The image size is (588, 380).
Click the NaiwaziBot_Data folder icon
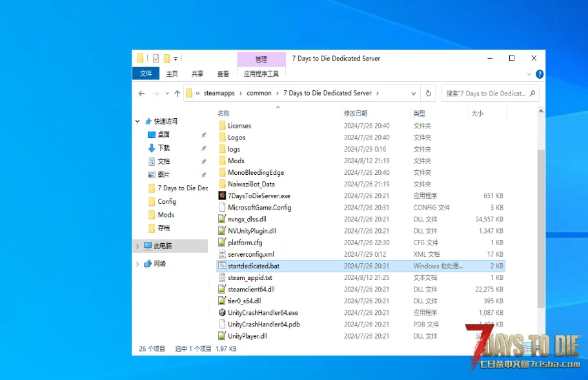click(x=222, y=184)
